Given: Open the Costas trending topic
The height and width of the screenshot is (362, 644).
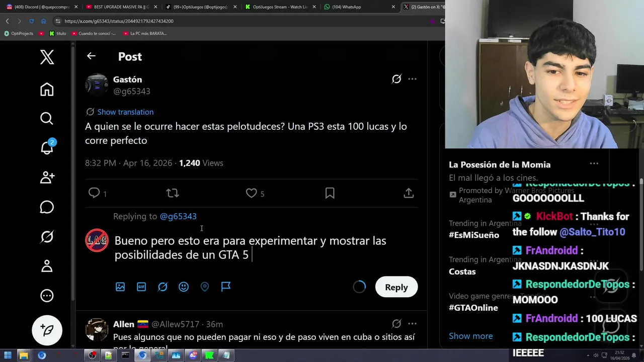Looking at the screenshot, I should coord(462,271).
